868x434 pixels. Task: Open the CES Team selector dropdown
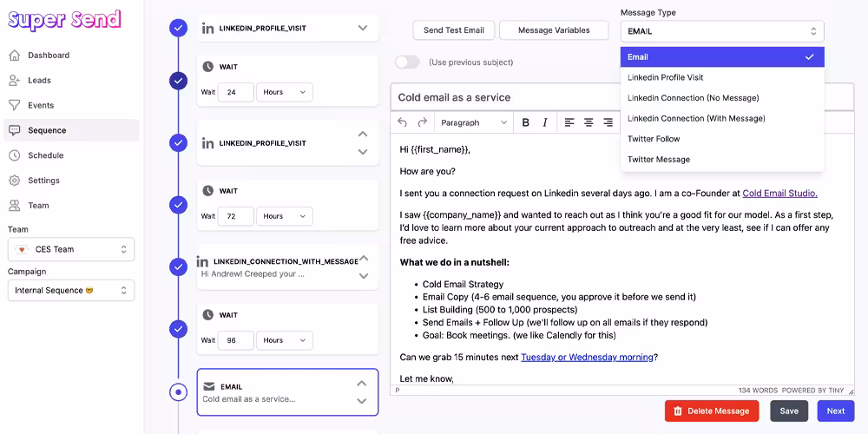(x=71, y=249)
